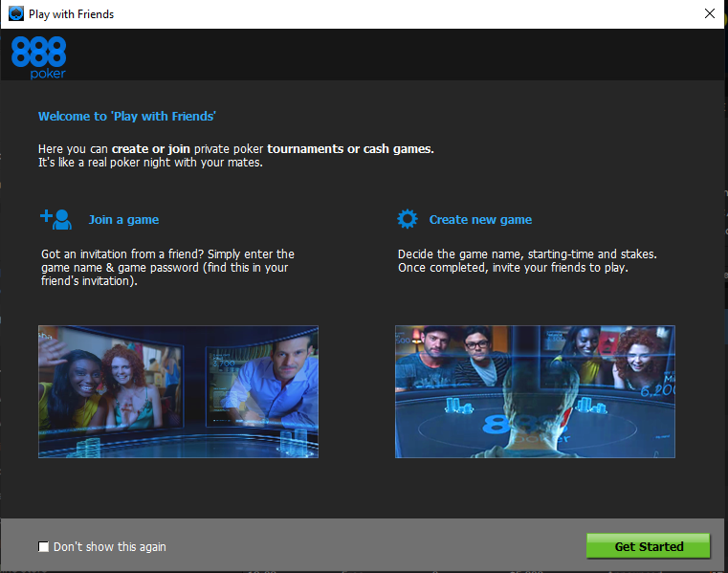Click the 'Play with Friends' window title

71,14
